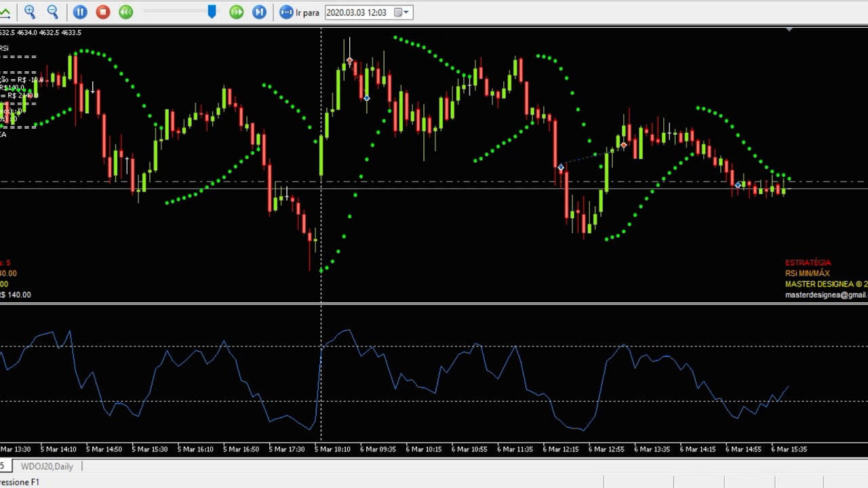
Task: Click the '6 Mar 12:55' time label
Action: pyautogui.click(x=606, y=449)
